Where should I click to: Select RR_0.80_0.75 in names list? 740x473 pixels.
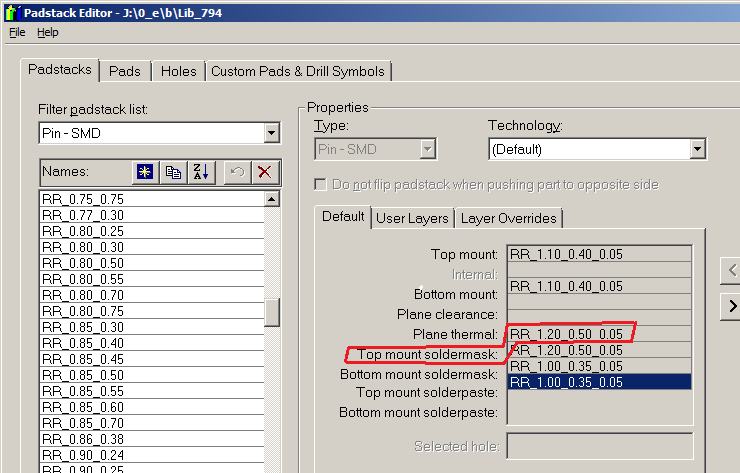click(152, 312)
